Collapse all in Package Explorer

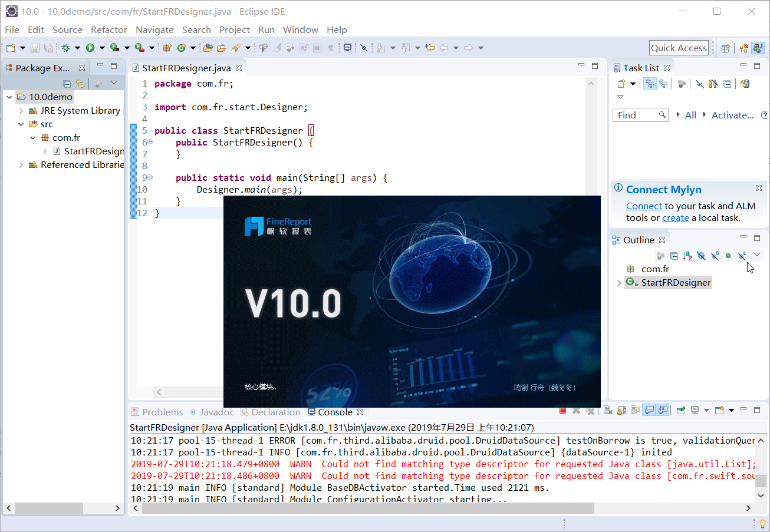tap(67, 84)
